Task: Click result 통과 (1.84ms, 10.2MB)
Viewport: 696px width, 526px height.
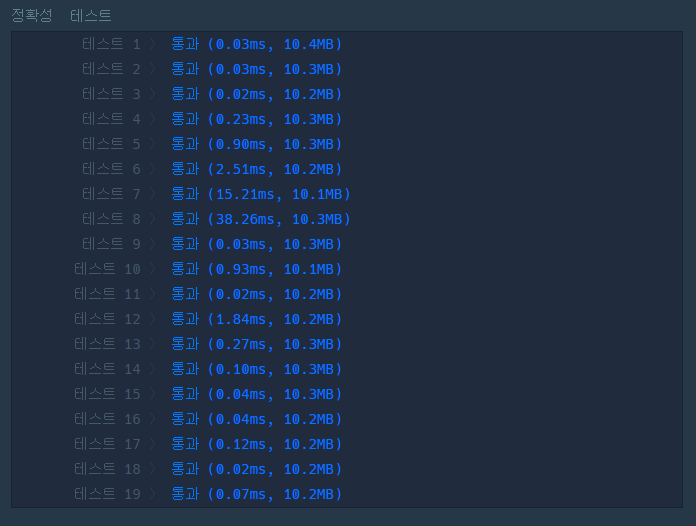Action: pos(257,319)
